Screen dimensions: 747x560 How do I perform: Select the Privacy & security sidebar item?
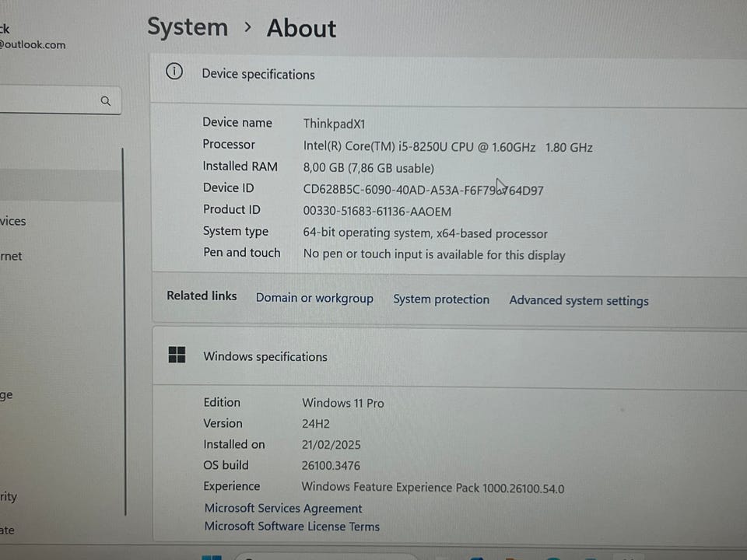(x=9, y=496)
